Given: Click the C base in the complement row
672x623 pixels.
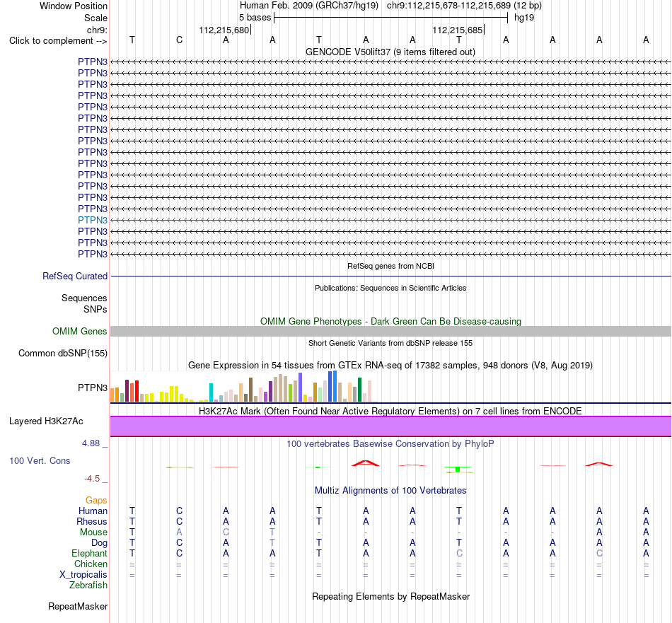Looking at the screenshot, I should tap(179, 40).
